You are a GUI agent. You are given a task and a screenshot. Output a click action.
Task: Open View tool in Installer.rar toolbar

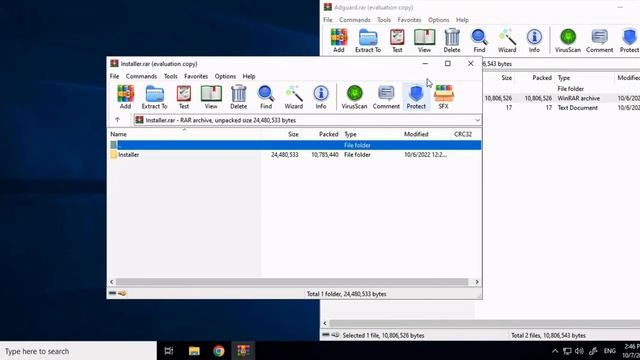pos(211,97)
